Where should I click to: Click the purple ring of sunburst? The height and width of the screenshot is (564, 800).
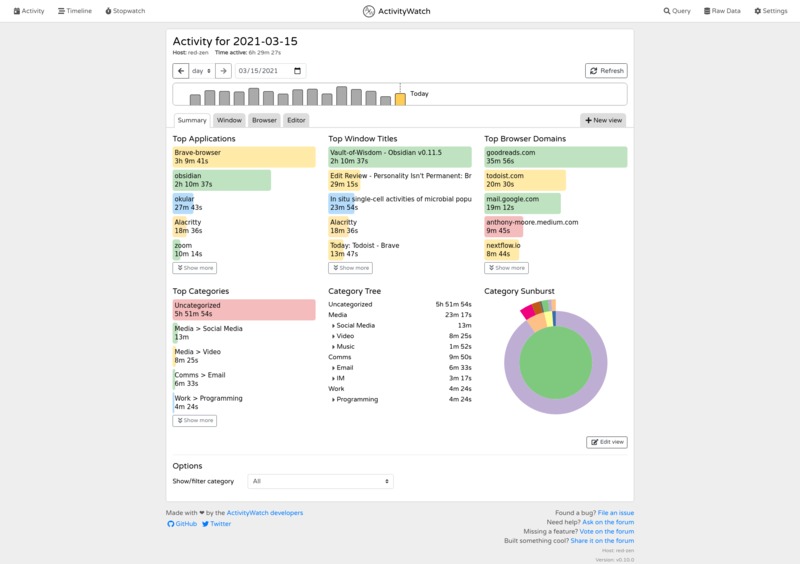click(x=556, y=407)
